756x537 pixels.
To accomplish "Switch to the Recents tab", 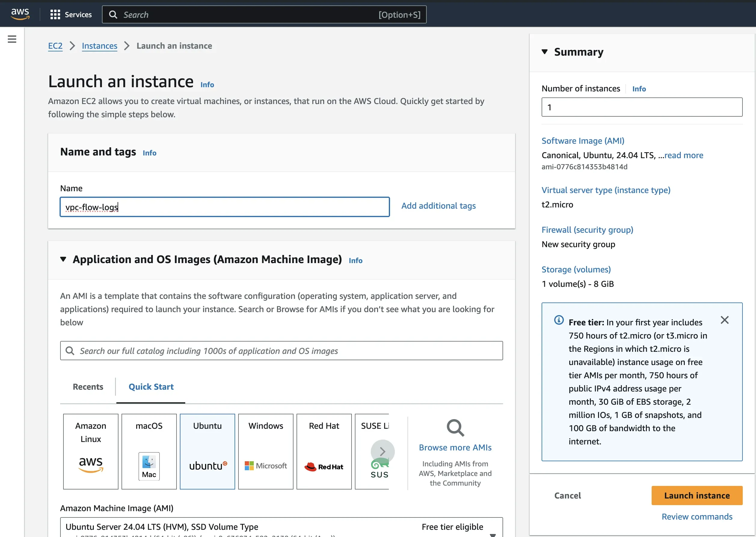I will pos(88,387).
